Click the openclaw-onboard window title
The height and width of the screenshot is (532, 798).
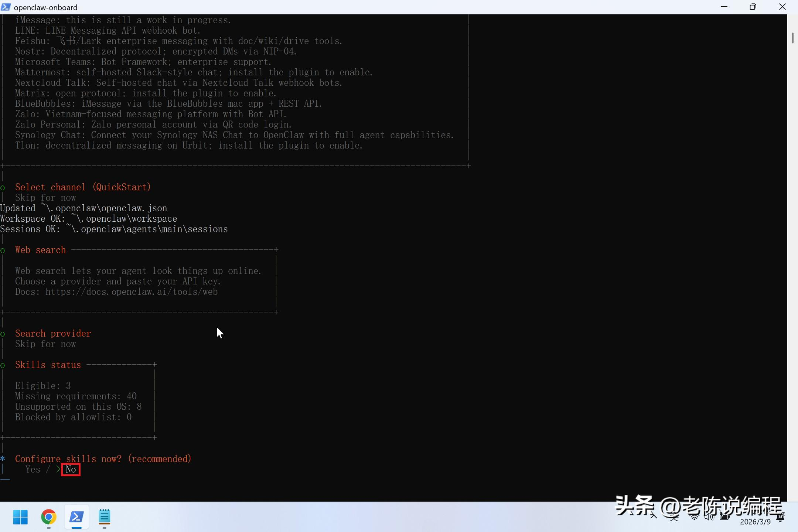[45, 7]
